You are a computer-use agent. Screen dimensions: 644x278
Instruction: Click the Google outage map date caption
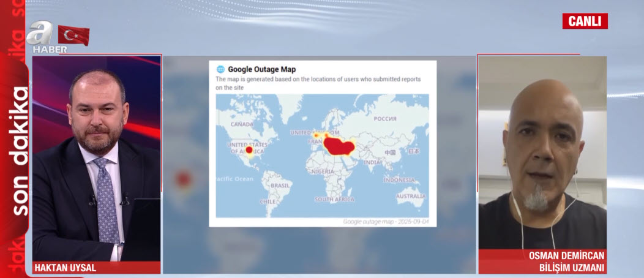pos(385,222)
